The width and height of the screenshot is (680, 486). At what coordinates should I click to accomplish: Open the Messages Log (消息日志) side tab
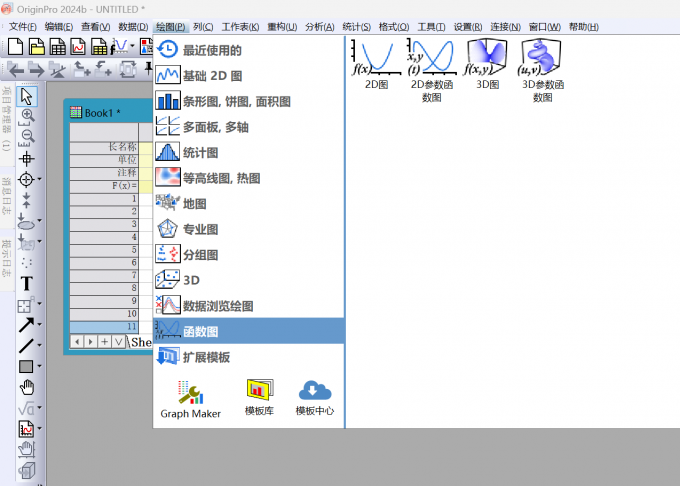pyautogui.click(x=6, y=196)
